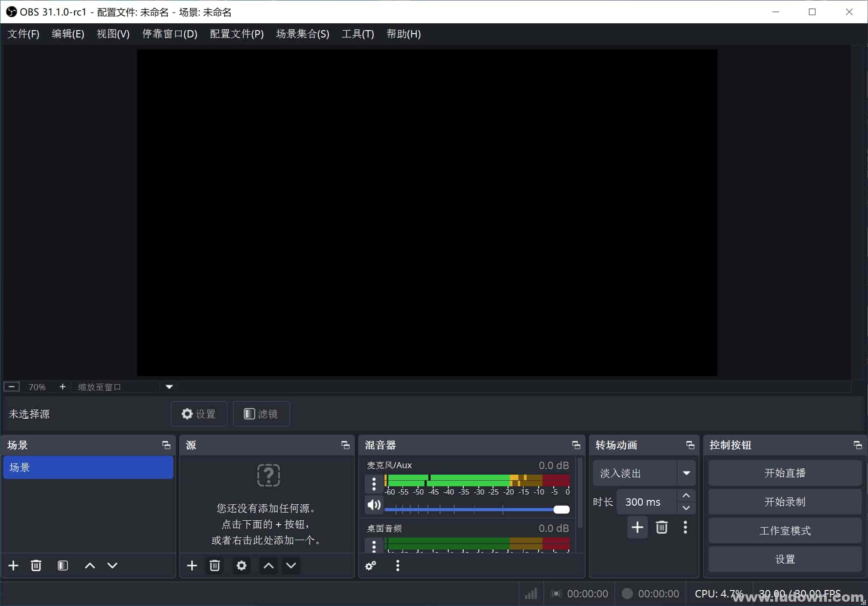Mute 麦克风/Aux with the speaker icon
This screenshot has height=606, width=868.
(x=373, y=505)
